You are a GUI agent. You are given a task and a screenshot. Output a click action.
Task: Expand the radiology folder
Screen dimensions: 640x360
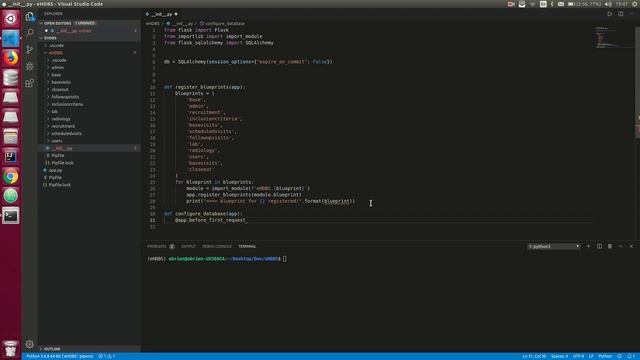[61, 119]
